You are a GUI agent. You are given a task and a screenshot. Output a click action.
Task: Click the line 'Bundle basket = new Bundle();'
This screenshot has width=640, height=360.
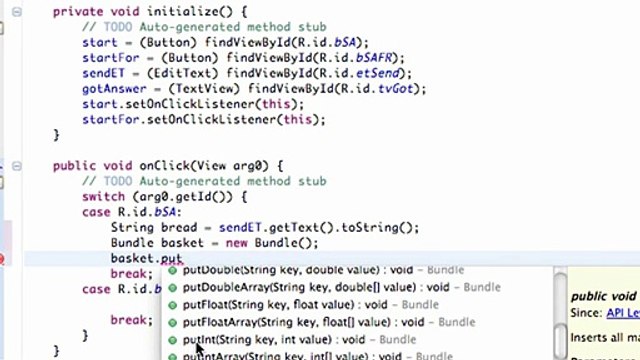click(x=214, y=243)
